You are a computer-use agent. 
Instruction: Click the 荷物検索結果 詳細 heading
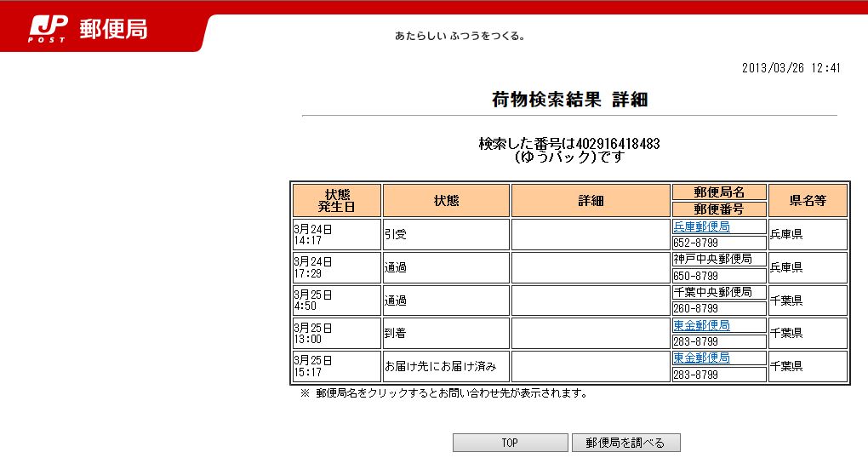pyautogui.click(x=569, y=100)
